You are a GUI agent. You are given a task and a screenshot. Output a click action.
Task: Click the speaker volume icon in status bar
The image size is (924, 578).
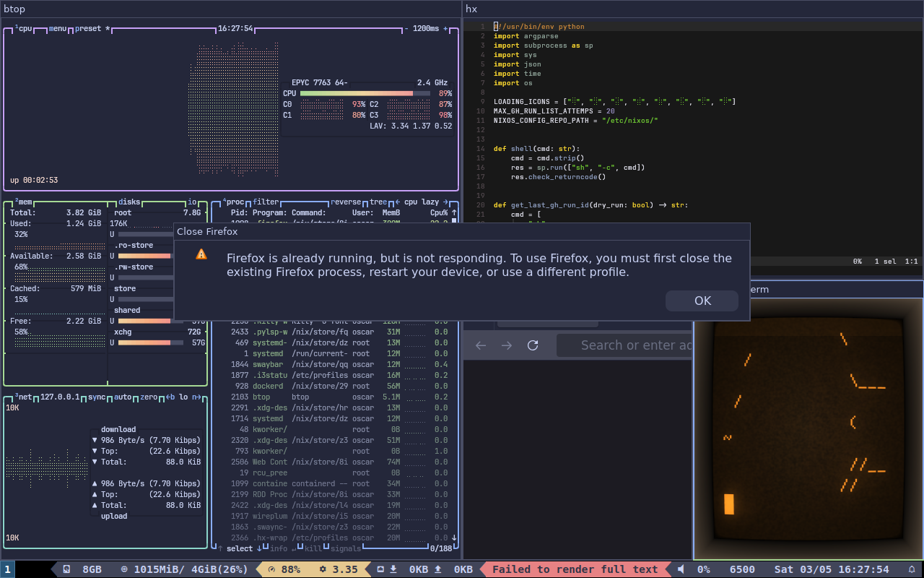(x=681, y=569)
